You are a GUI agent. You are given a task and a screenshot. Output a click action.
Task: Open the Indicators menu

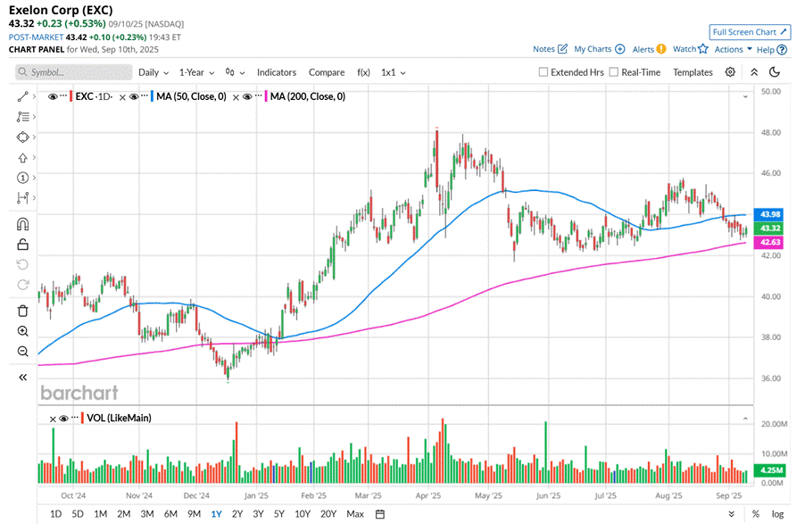(x=276, y=72)
